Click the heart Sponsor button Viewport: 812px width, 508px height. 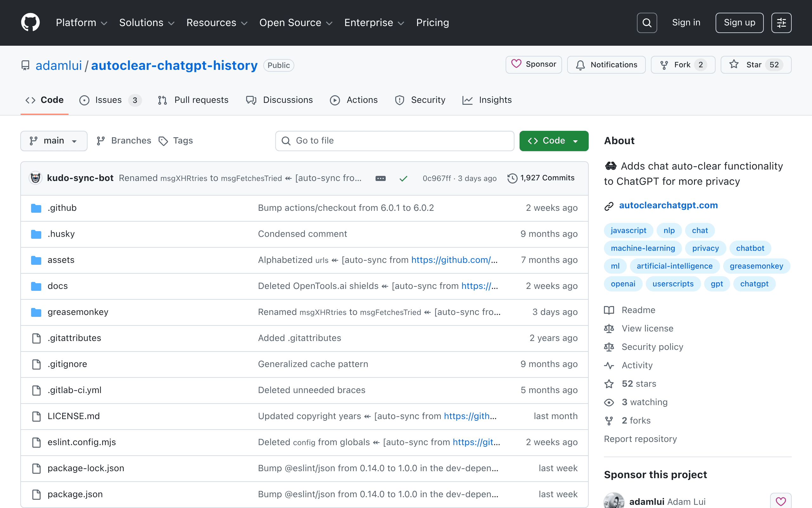click(534, 64)
